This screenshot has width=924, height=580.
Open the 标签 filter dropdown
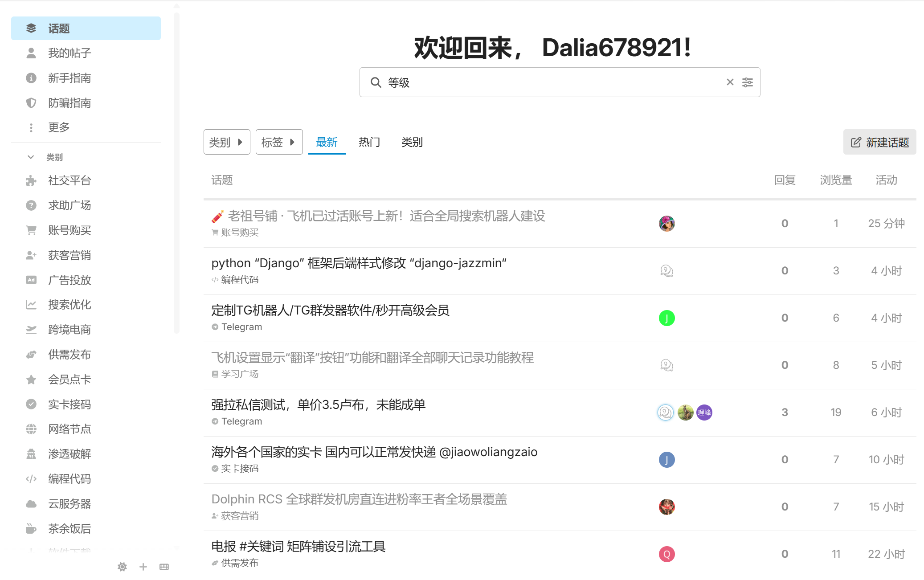(x=279, y=142)
